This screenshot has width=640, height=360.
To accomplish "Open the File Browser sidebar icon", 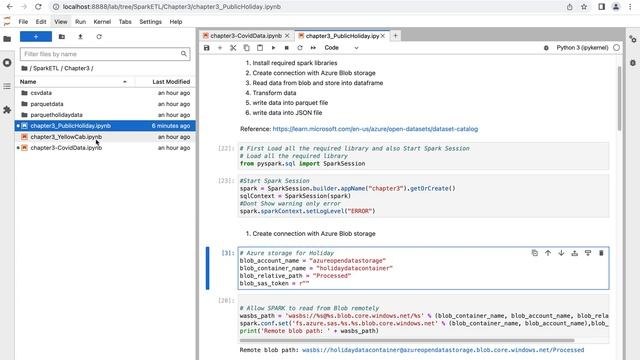I will click(7, 39).
